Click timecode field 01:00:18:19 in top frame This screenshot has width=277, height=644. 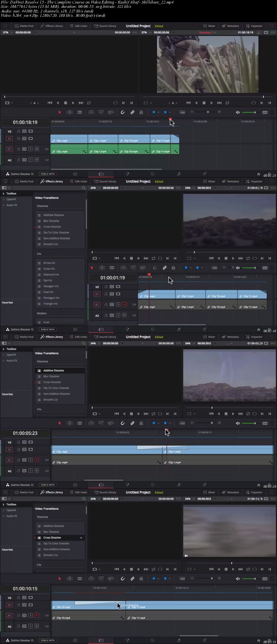pos(25,122)
